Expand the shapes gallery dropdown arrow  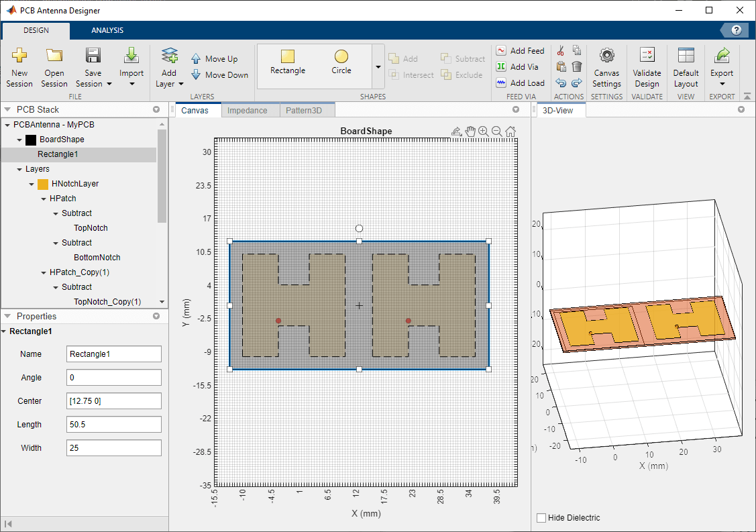(378, 66)
